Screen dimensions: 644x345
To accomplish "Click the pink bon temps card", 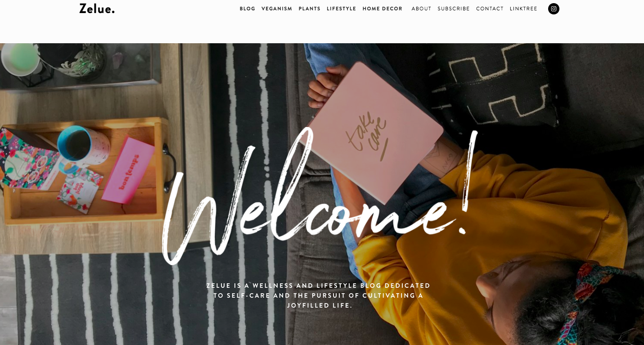I will [x=128, y=169].
